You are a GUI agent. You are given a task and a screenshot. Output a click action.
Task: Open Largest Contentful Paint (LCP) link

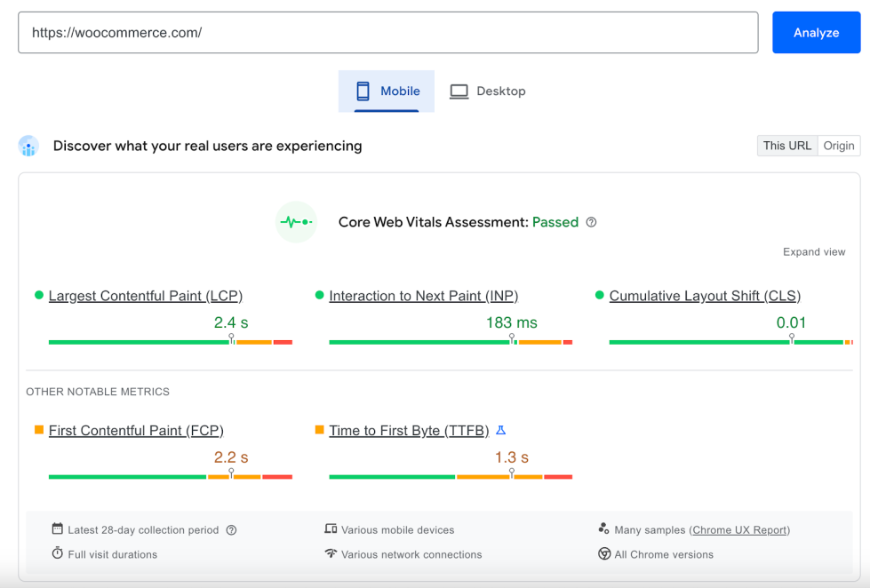click(145, 296)
